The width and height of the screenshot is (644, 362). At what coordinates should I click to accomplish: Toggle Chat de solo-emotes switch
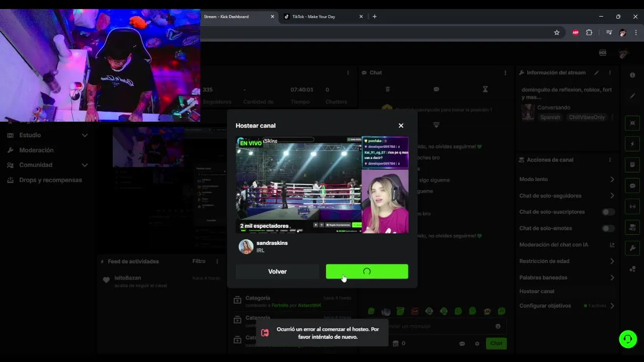point(608,228)
